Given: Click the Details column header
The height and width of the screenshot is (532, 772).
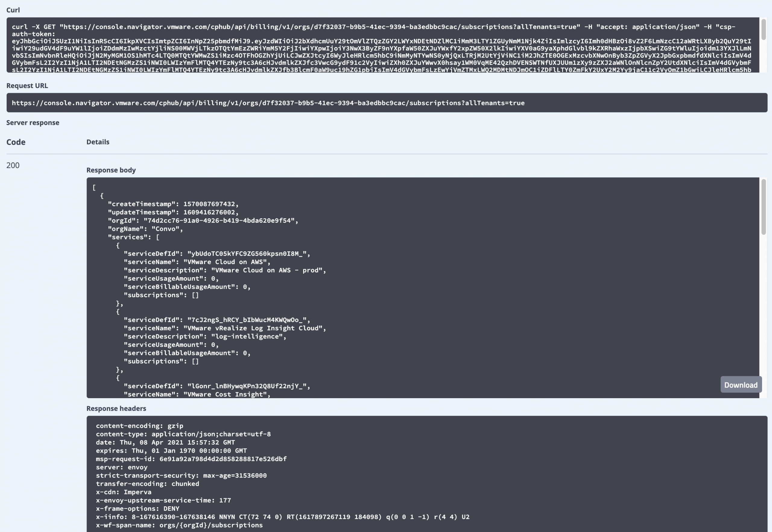Looking at the screenshot, I should pos(98,142).
